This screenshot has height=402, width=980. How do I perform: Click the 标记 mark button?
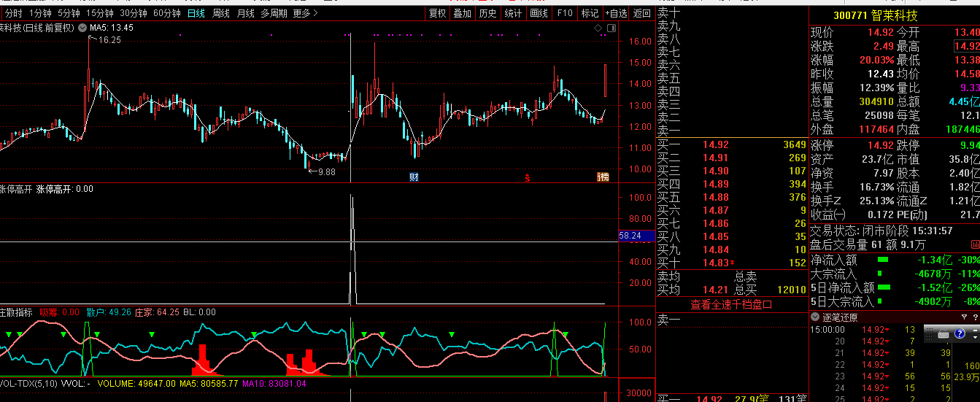pyautogui.click(x=590, y=13)
